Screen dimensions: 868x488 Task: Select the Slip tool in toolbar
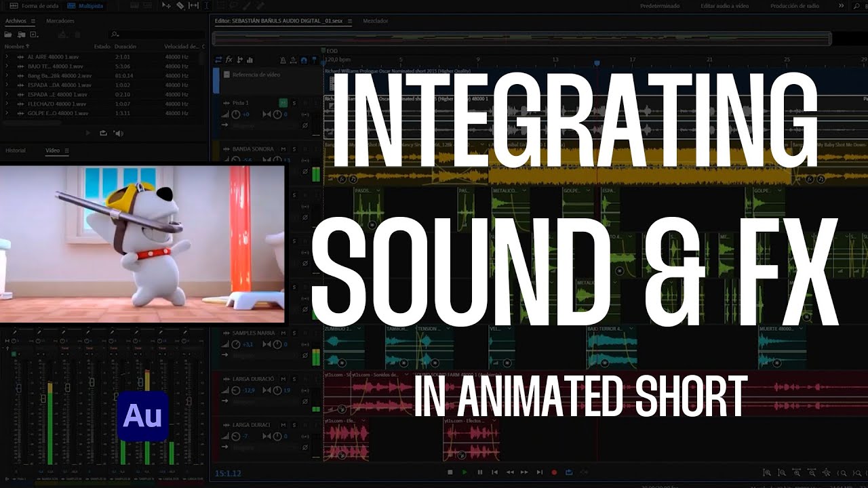click(193, 5)
